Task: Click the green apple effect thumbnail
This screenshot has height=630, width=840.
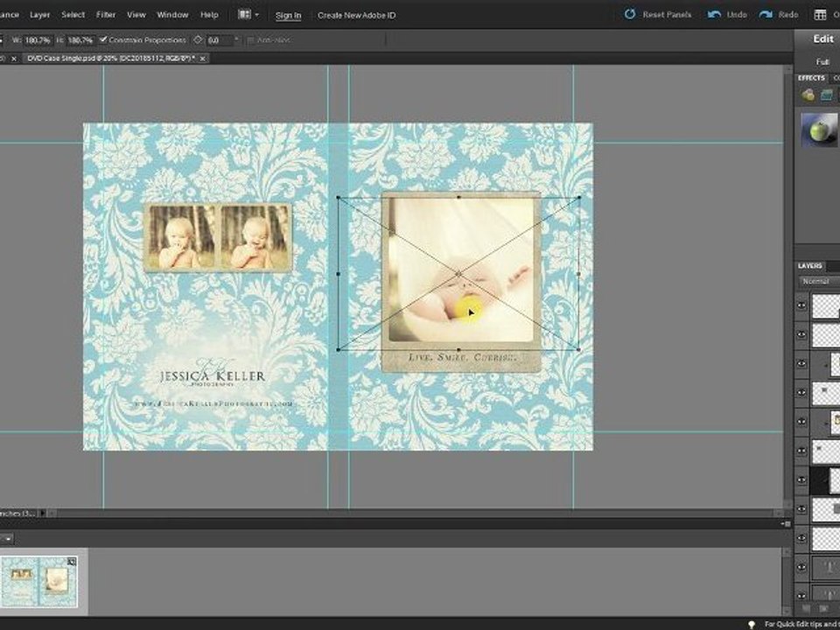Action: click(820, 129)
